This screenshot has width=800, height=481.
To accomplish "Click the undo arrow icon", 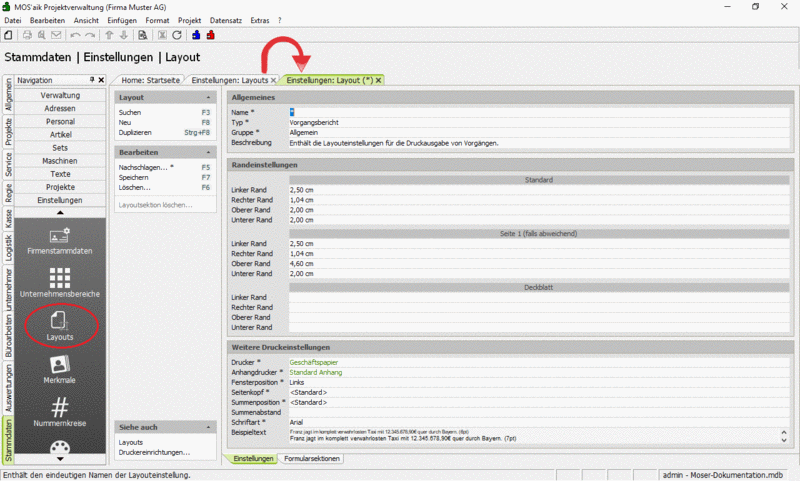I will point(76,35).
